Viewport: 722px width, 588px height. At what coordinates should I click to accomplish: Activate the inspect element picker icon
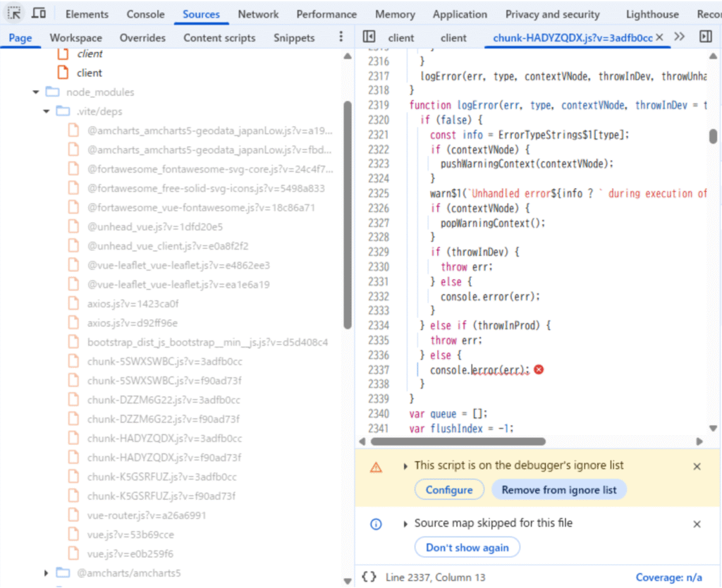coord(15,13)
